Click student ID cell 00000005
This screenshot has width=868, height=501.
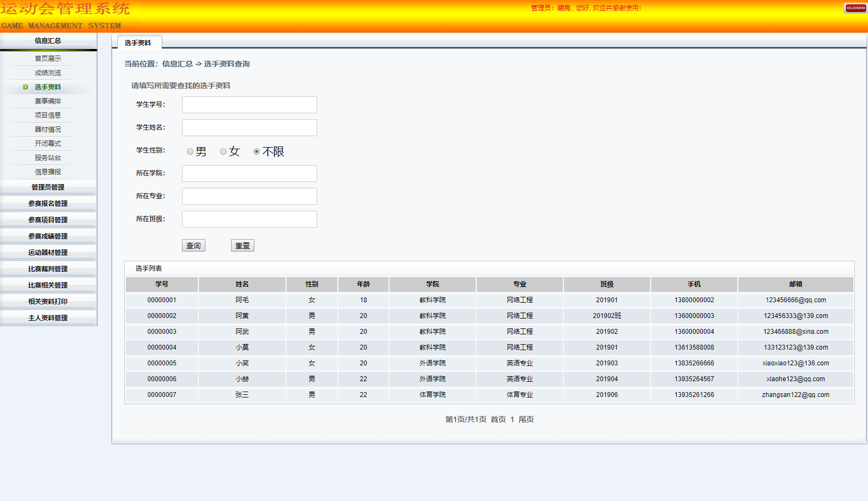(162, 363)
